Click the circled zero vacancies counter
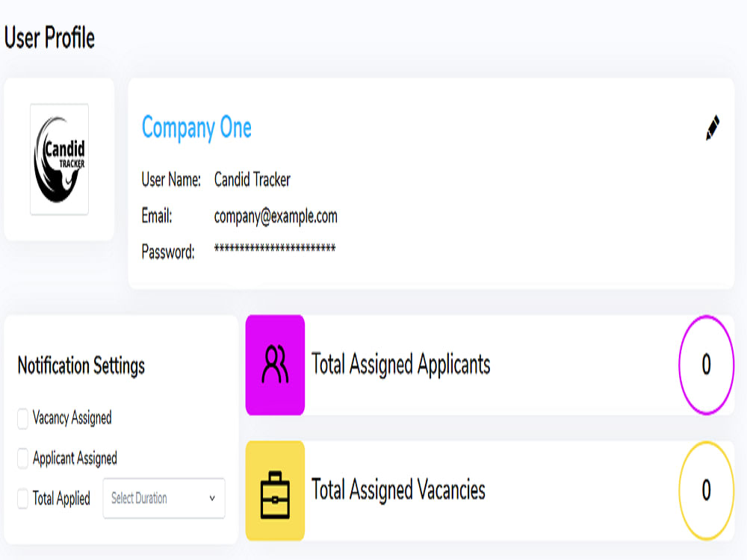747x560 pixels. [705, 492]
